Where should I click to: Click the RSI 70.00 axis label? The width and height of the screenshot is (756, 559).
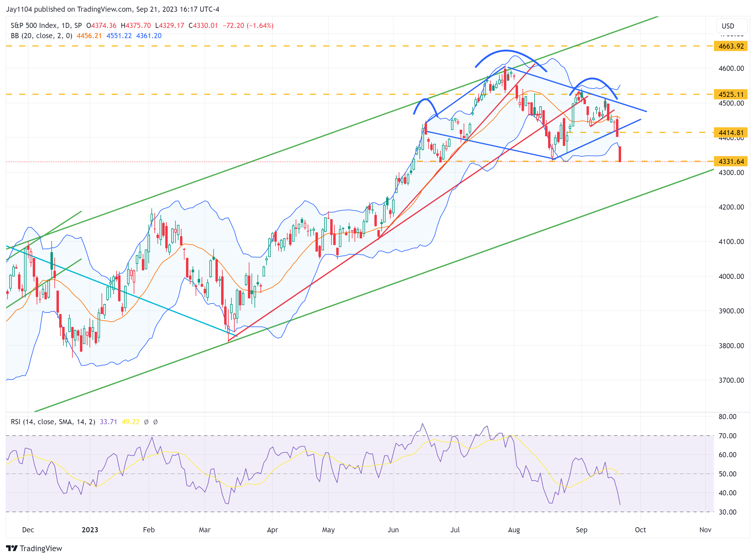pos(727,436)
